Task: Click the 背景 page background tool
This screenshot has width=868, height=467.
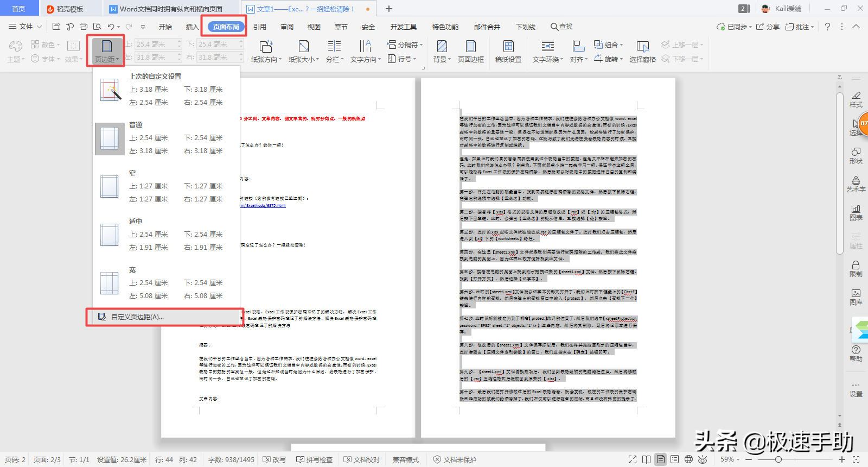Action: coord(442,52)
